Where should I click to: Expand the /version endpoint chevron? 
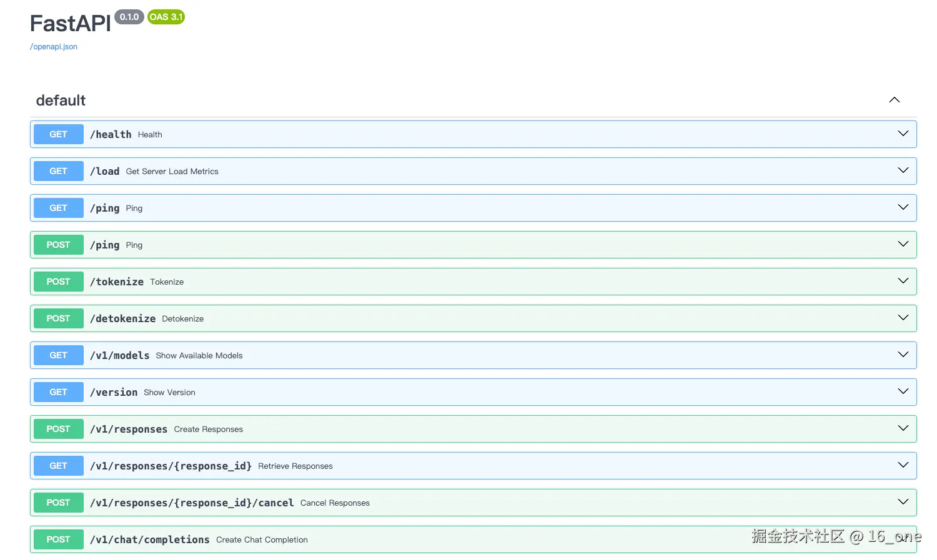[x=903, y=391]
